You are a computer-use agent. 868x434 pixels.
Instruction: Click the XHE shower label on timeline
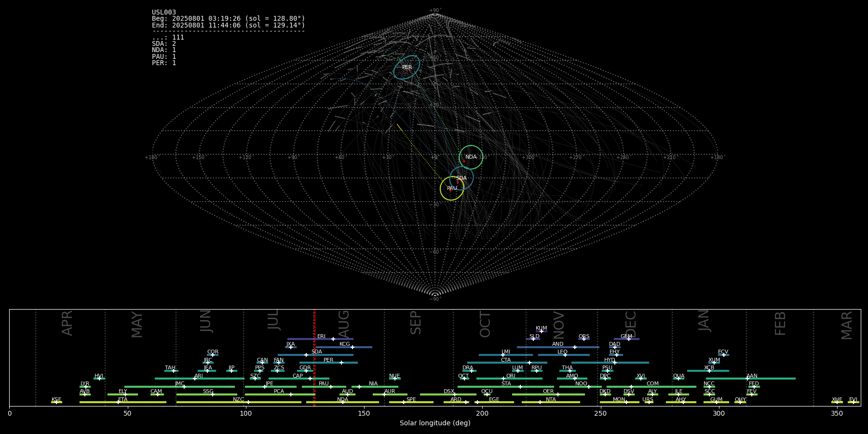(837, 400)
